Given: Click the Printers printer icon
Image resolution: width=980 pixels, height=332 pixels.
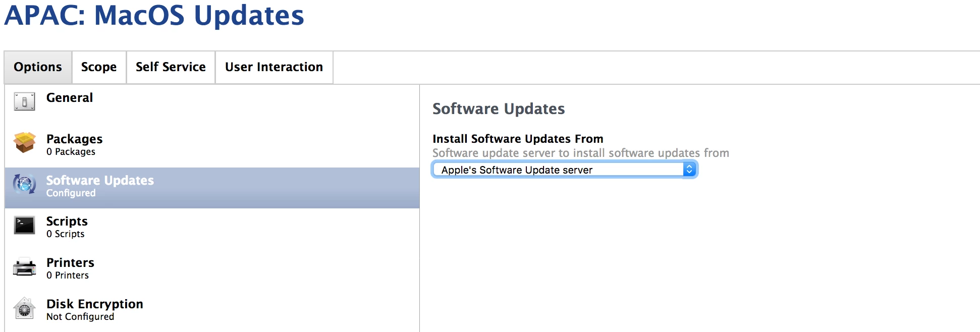Looking at the screenshot, I should 24,267.
